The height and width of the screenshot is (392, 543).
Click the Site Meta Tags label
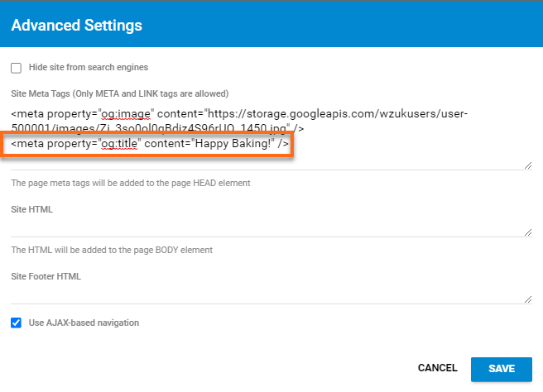[119, 93]
